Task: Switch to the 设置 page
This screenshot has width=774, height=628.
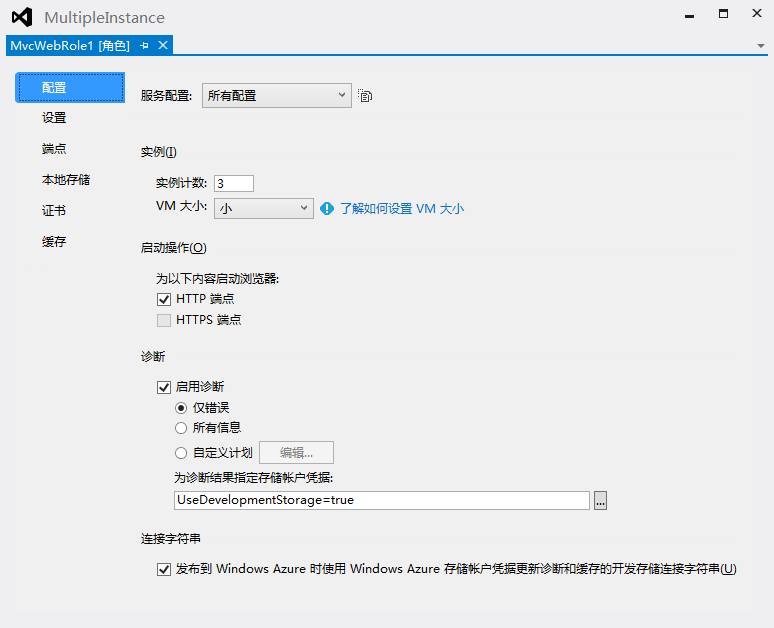Action: (54, 118)
